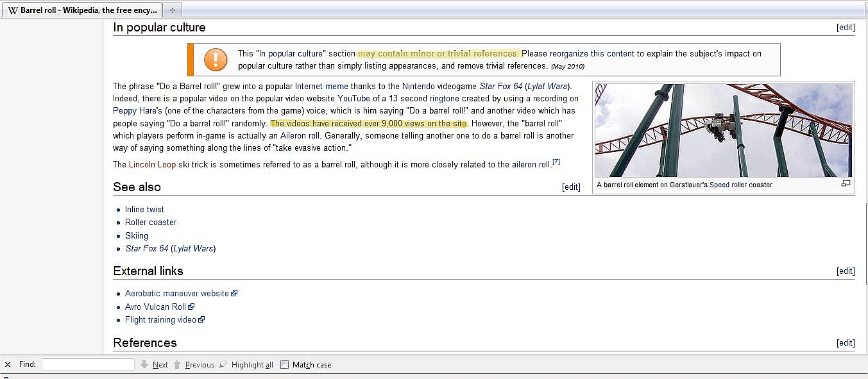Open the lowercase aileron roll link
The height and width of the screenshot is (379, 868).
[x=531, y=165]
